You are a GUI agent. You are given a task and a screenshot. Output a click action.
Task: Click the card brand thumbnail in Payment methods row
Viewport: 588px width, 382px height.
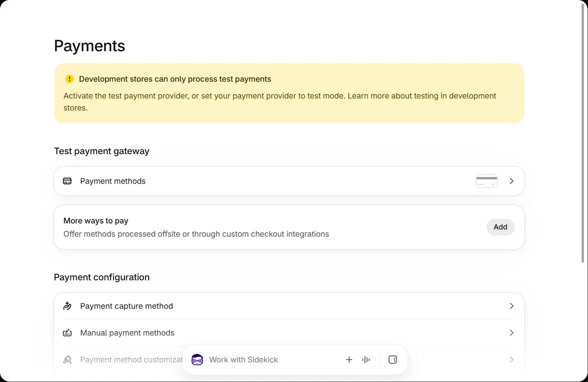[x=487, y=181]
